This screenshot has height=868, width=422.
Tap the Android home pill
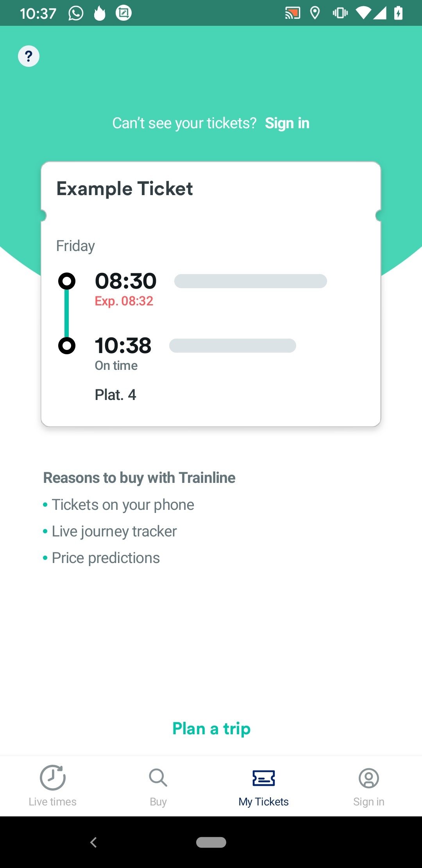pos(211,842)
